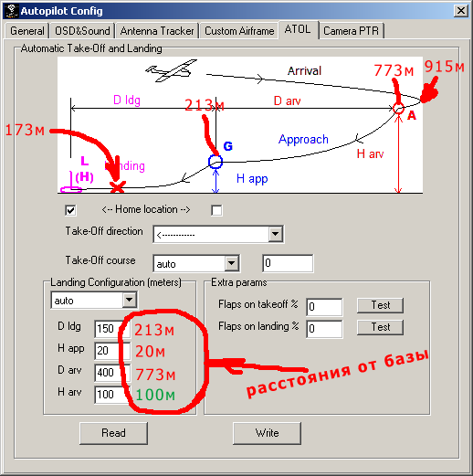
Task: Click the Autopilot Config title bar icon
Action: coord(12,11)
